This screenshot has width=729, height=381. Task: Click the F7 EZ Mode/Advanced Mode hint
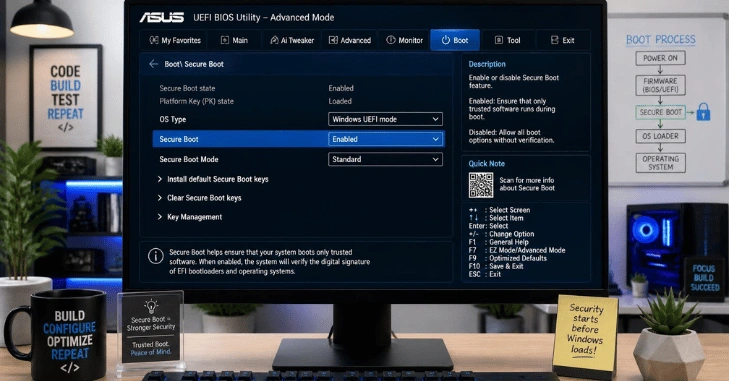517,250
